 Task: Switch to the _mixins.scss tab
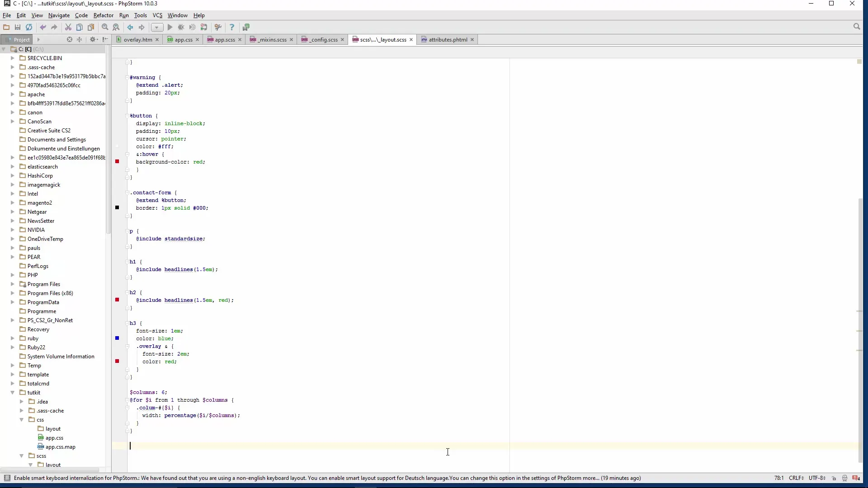[272, 40]
